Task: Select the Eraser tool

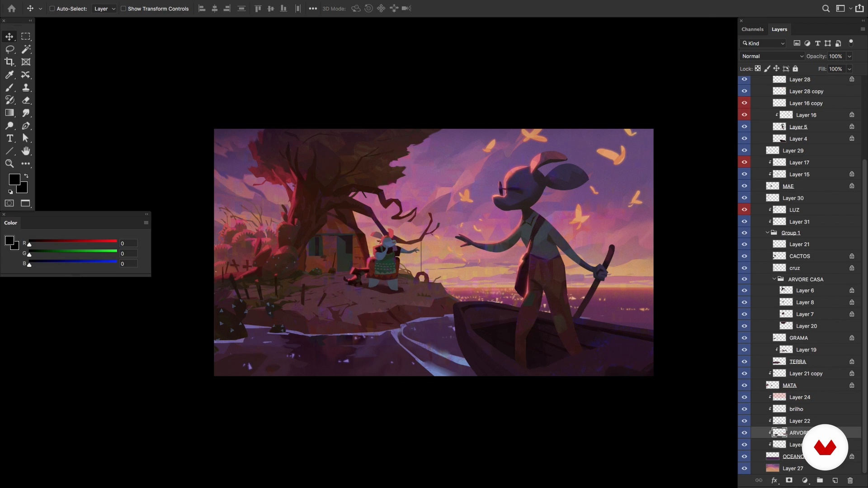Action: [26, 100]
